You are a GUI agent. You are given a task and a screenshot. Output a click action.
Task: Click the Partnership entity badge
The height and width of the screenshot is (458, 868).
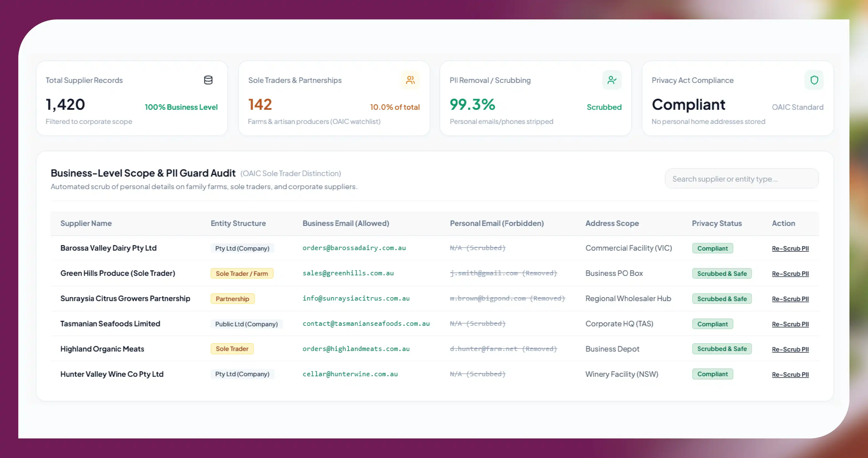click(x=233, y=299)
